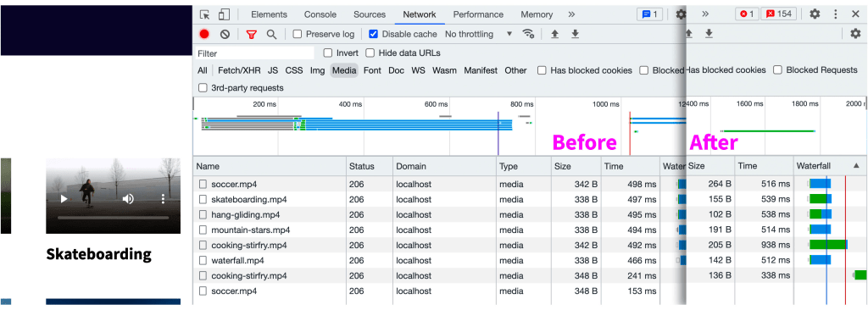Check Hide data URLs
Viewport: 868px width, 310px height.
coord(370,53)
